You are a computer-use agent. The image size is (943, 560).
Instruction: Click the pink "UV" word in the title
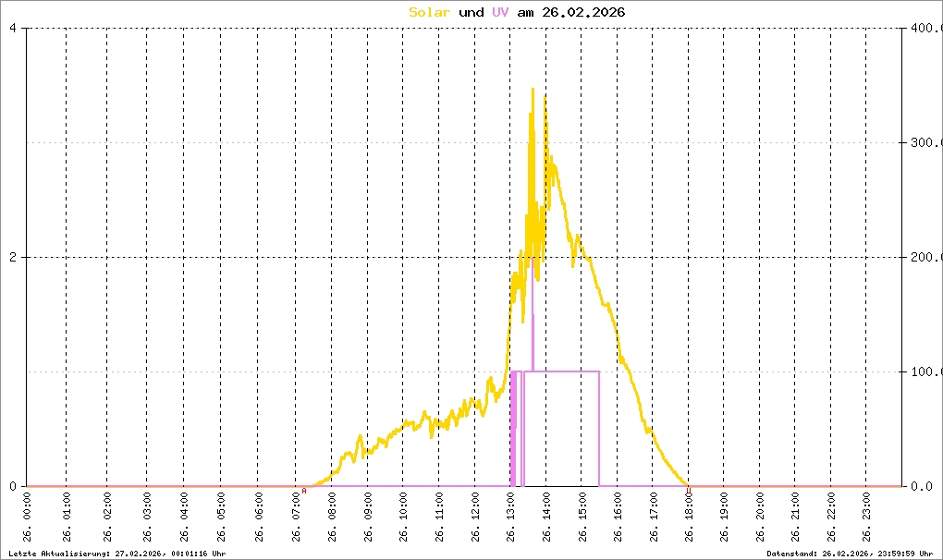[x=500, y=13]
